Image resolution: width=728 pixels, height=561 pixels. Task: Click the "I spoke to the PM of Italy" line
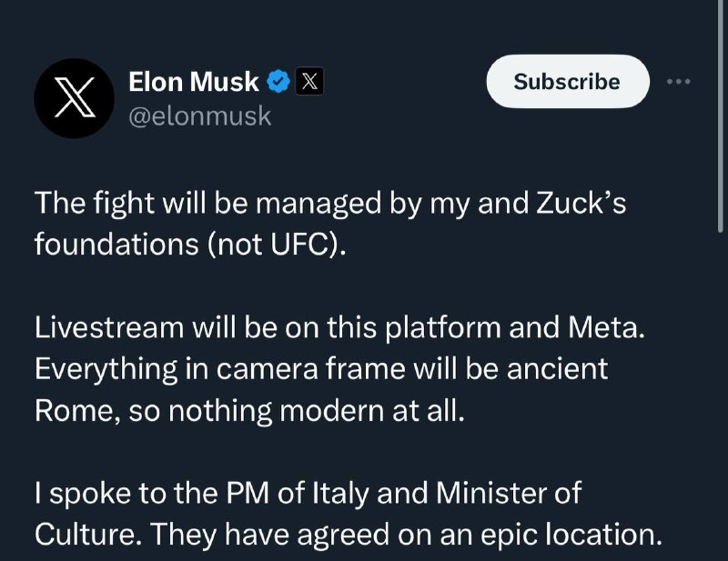(307, 493)
